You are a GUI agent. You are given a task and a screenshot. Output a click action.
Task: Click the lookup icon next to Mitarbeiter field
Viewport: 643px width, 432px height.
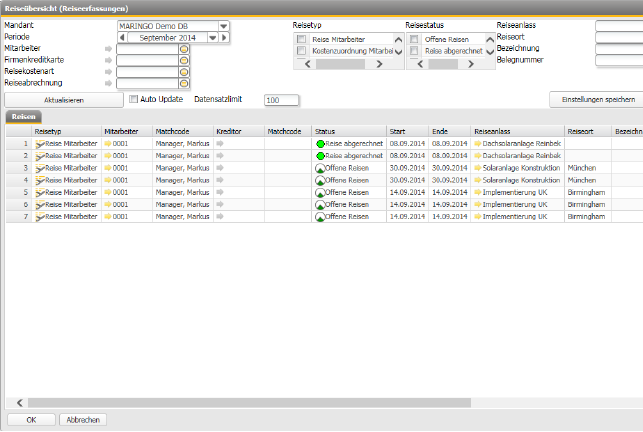pos(184,48)
